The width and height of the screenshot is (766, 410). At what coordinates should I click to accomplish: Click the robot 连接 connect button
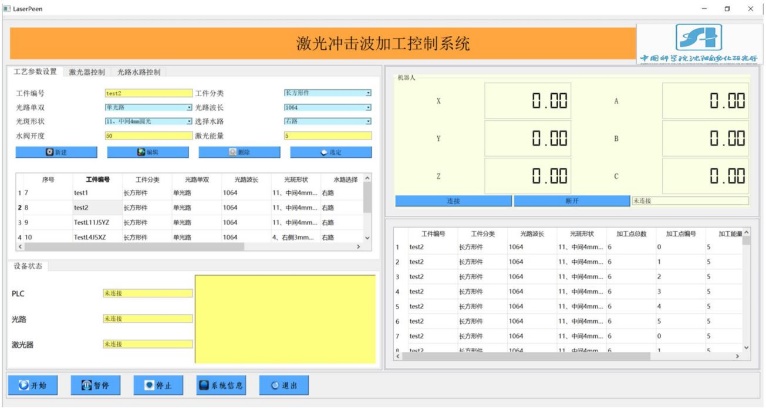[x=452, y=201]
